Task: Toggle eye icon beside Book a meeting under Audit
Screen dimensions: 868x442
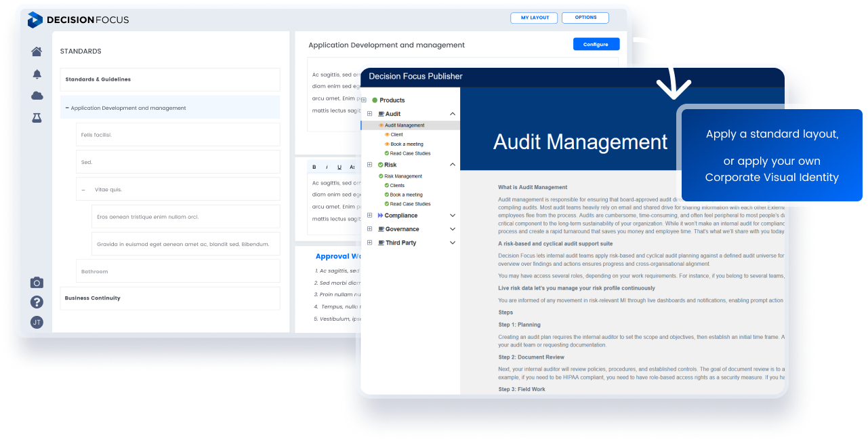Action: coord(387,144)
